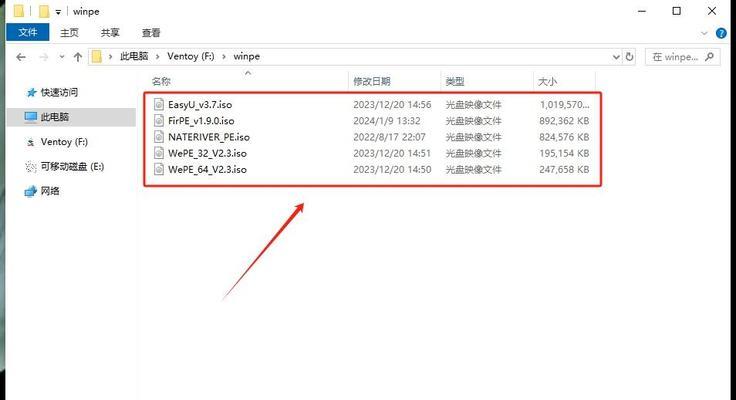
Task: Click the size value 892,362 KB
Action: (564, 121)
